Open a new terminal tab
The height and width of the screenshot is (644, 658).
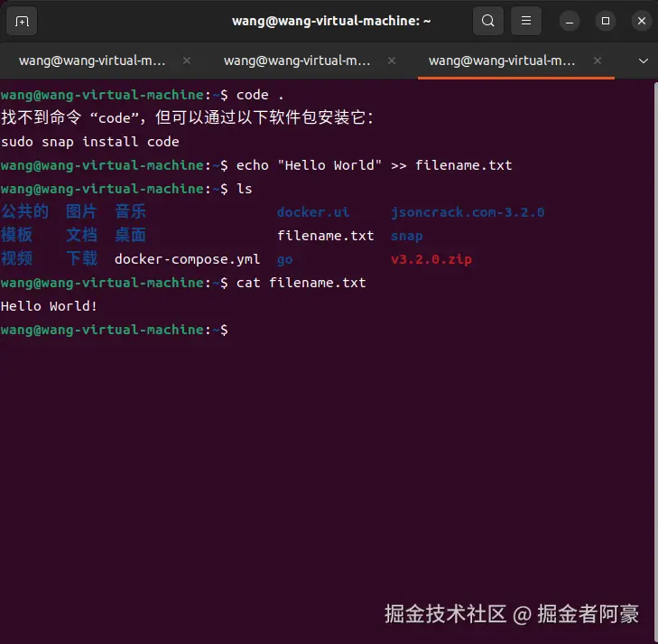[x=22, y=21]
